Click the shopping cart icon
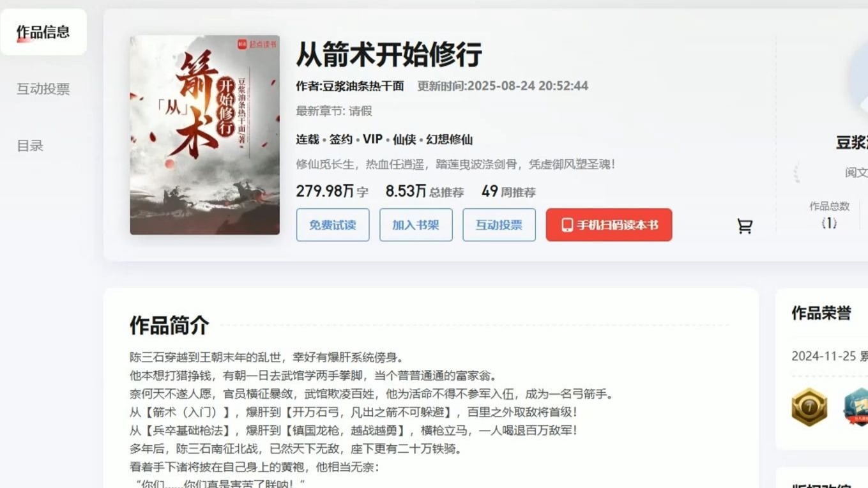Viewport: 868px width, 488px height. [x=745, y=225]
